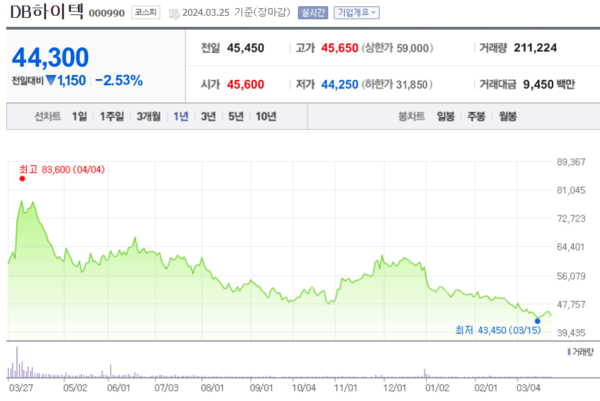This screenshot has height=401, width=600.
Task: Select the 1년 chart period
Action: [180, 117]
